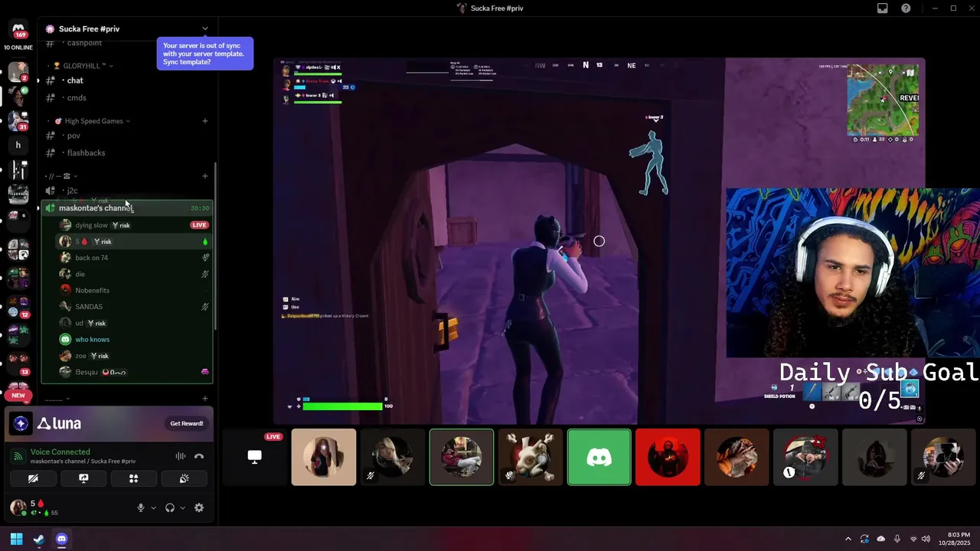Click Sync template notice
The image size is (980, 551).
(204, 54)
